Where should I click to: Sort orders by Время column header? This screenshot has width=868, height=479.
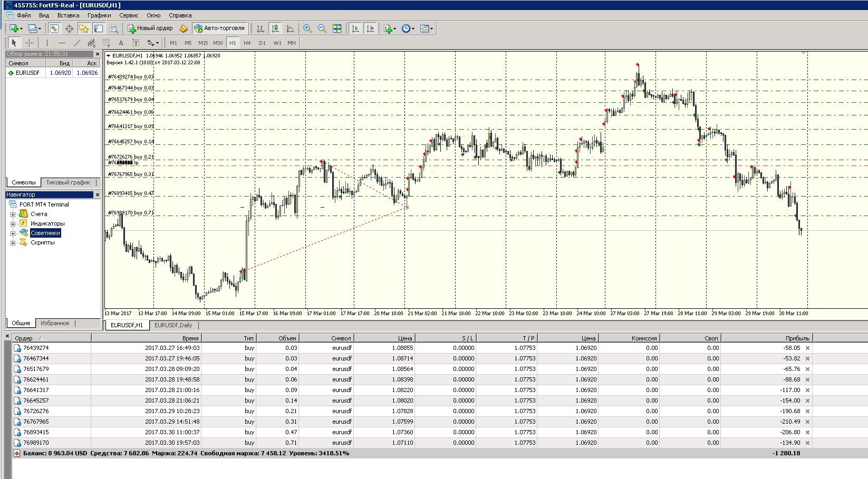tap(146, 338)
